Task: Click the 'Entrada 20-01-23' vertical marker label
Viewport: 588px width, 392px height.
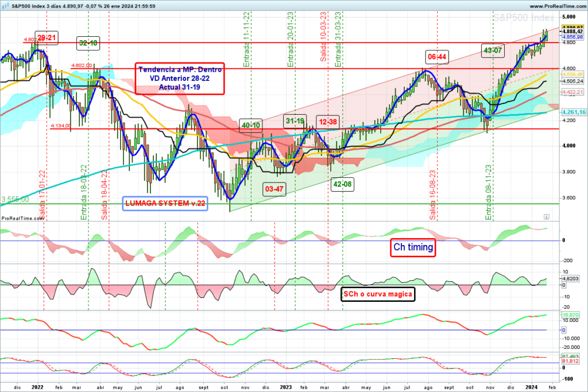Action: tap(291, 40)
